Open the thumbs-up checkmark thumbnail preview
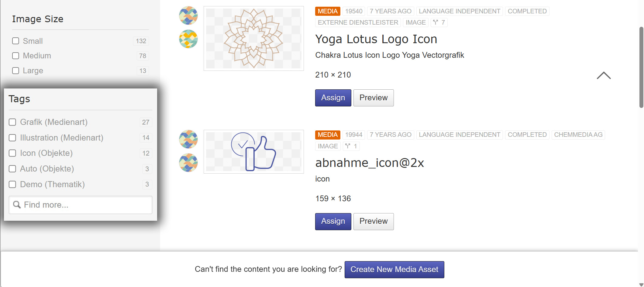Viewport: 644px width, 287px height. tap(253, 151)
